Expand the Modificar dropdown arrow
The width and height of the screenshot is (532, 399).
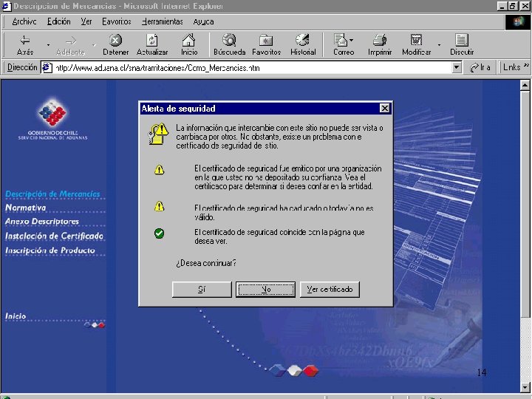[x=439, y=45]
